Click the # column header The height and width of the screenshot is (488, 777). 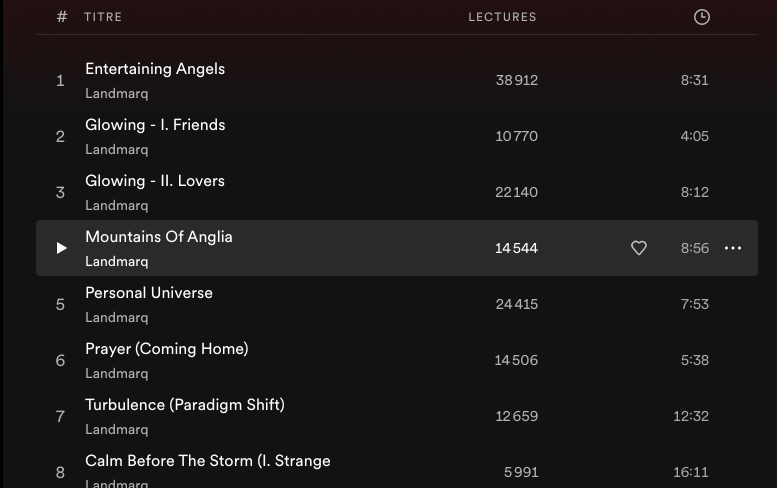tap(62, 17)
